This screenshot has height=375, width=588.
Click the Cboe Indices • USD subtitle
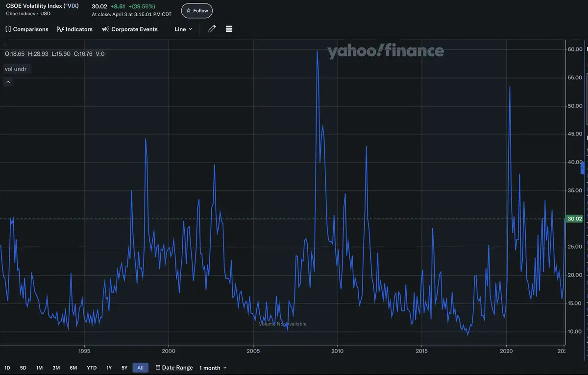pyautogui.click(x=28, y=14)
